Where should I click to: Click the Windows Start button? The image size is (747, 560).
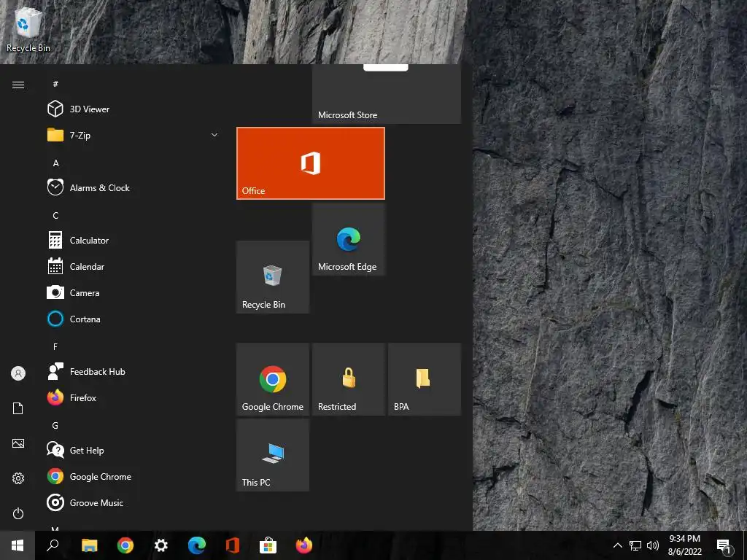pyautogui.click(x=18, y=545)
